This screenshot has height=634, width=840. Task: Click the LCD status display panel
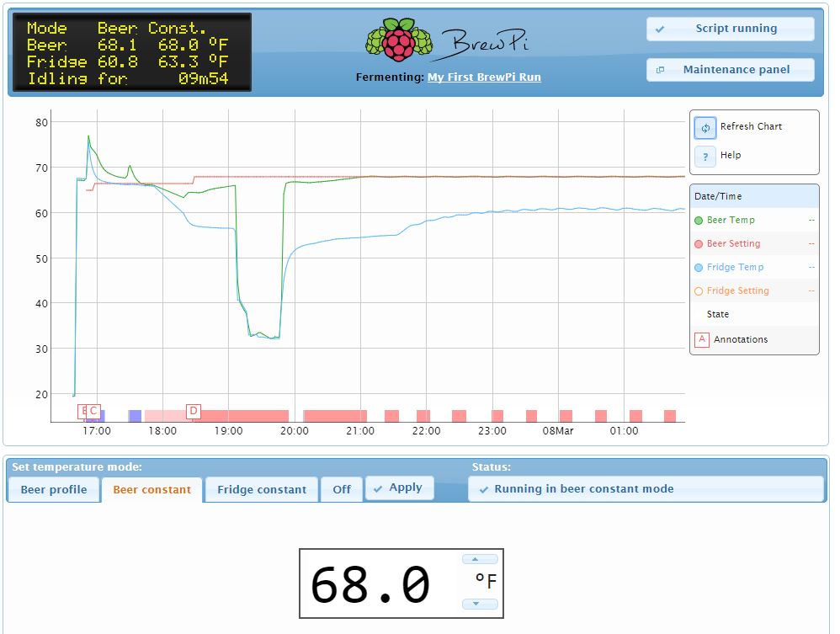pos(132,52)
